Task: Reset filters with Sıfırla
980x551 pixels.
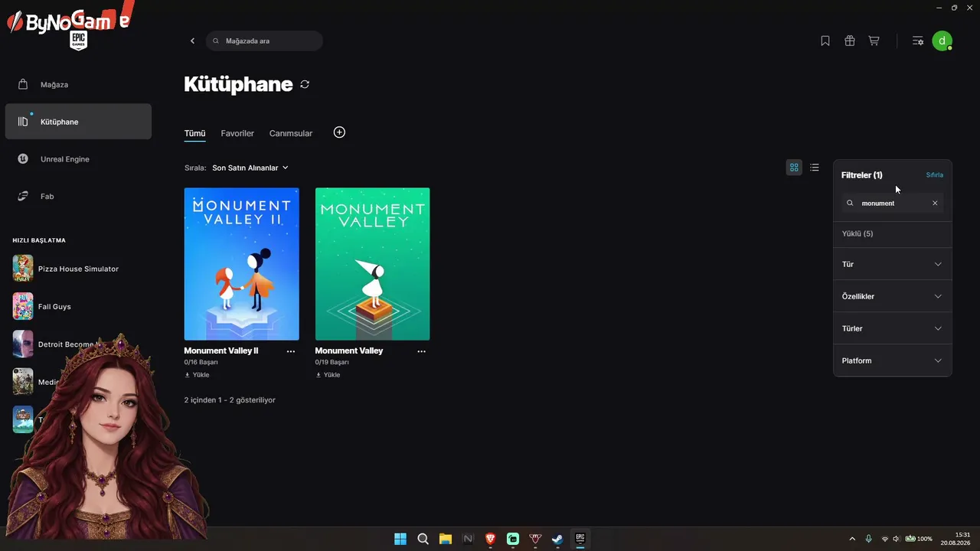Action: 935,175
